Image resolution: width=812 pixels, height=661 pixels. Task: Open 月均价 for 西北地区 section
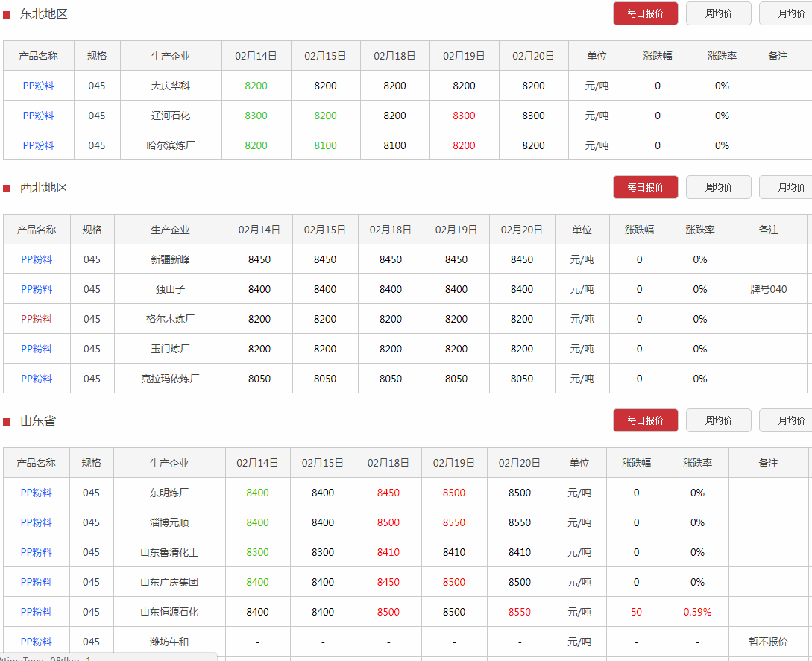(787, 187)
